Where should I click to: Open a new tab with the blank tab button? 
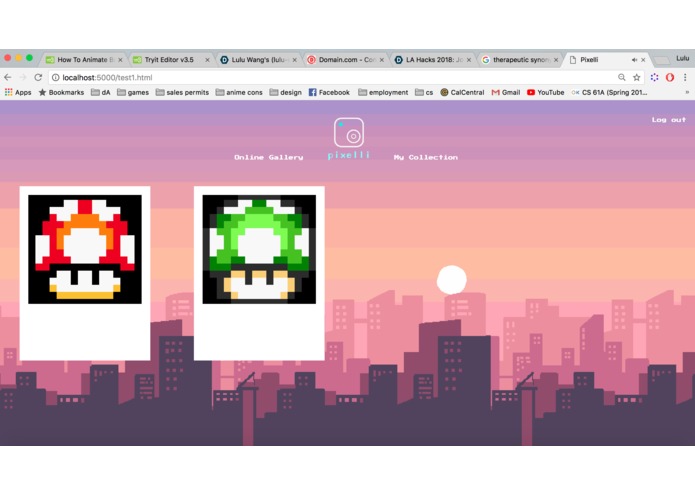[662, 60]
